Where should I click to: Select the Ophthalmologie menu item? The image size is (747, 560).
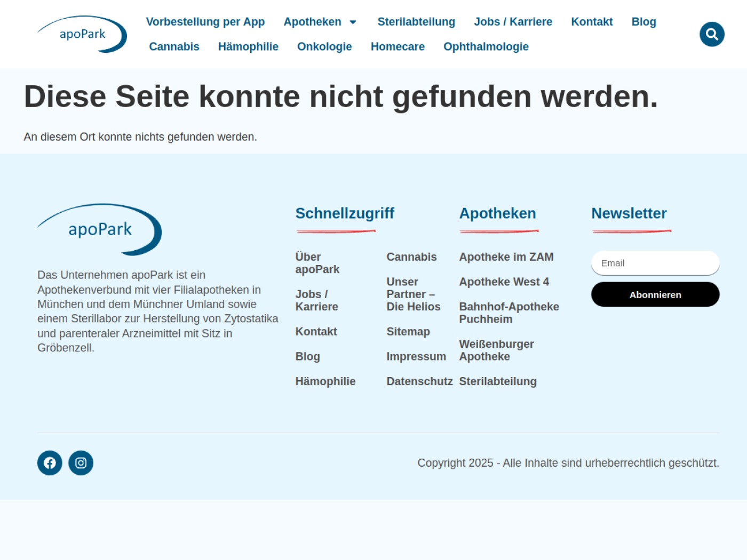(x=486, y=46)
